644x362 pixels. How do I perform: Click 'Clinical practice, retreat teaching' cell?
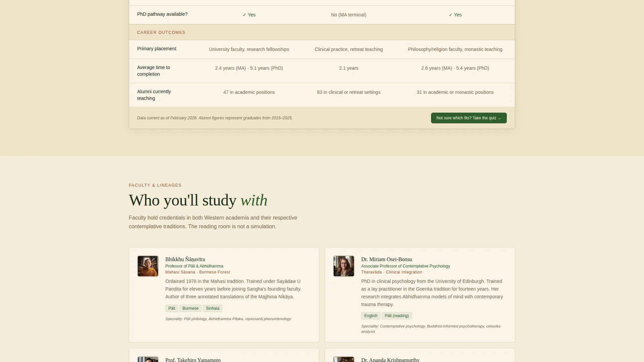(349, 49)
